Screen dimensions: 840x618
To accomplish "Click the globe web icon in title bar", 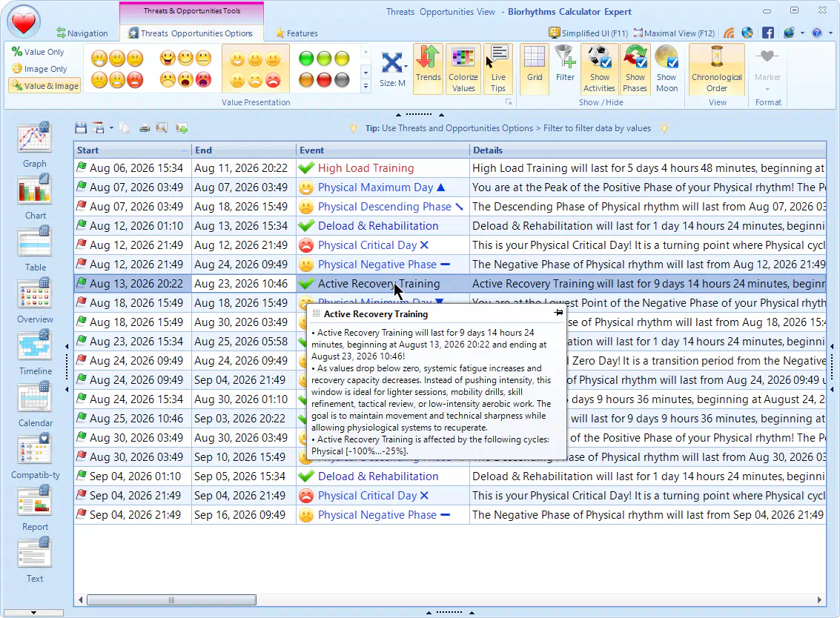I will [x=747, y=33].
